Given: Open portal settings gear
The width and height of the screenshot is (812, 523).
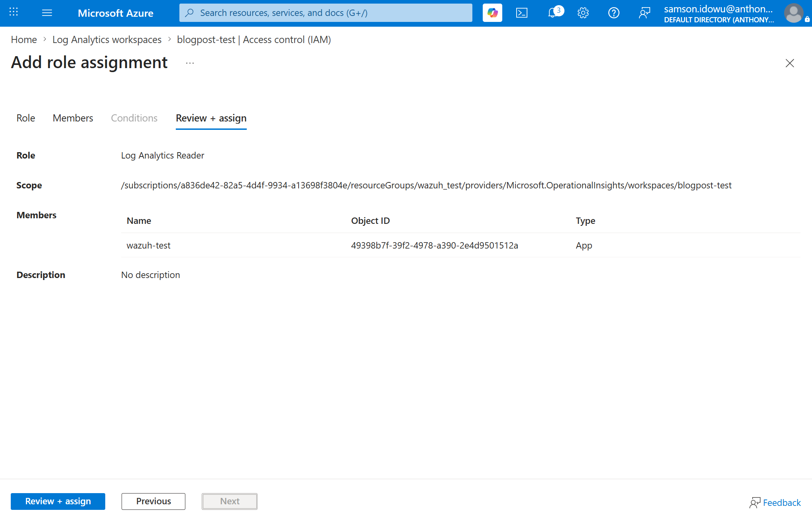Looking at the screenshot, I should pos(583,13).
